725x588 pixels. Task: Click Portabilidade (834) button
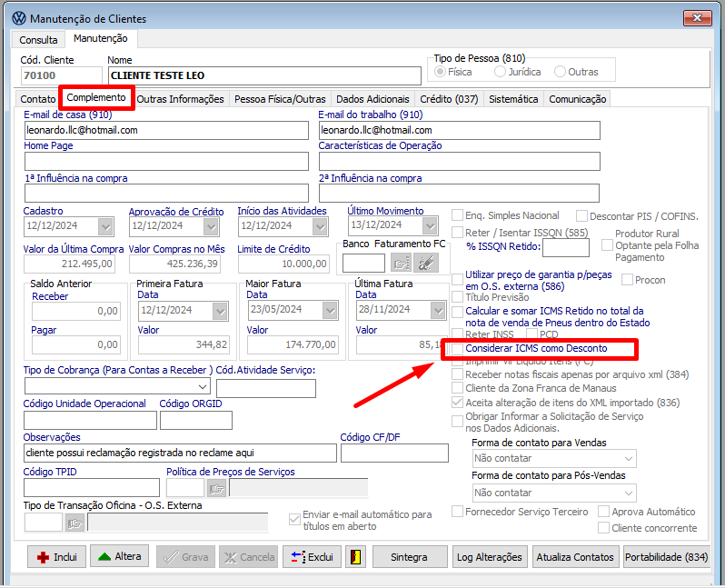click(x=666, y=557)
